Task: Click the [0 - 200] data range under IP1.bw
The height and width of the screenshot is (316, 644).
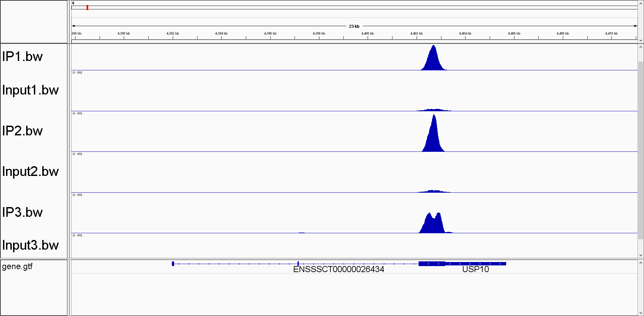Action: 77,72
